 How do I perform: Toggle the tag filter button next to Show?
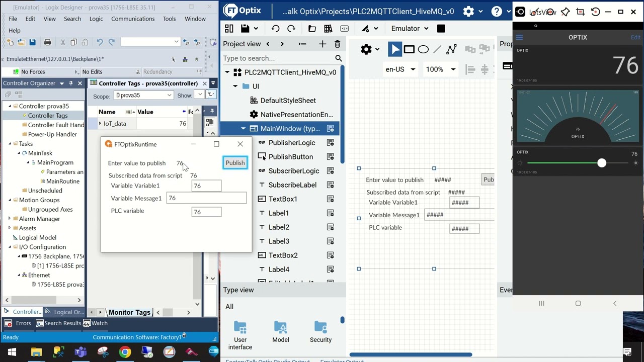pos(211,95)
